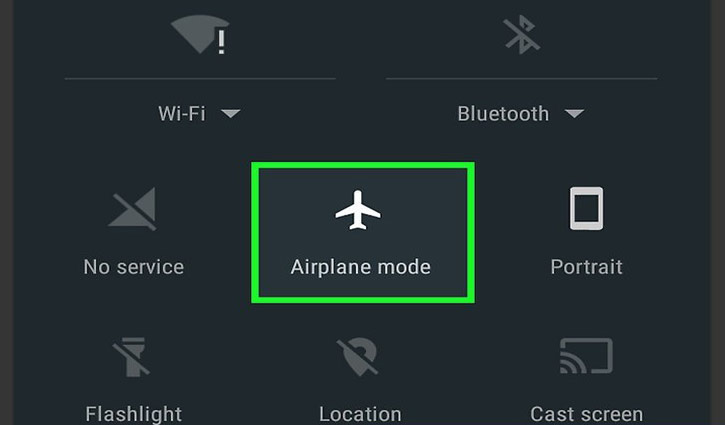
Task: Open Bluetooth devices via Bluetooth label
Action: (503, 114)
